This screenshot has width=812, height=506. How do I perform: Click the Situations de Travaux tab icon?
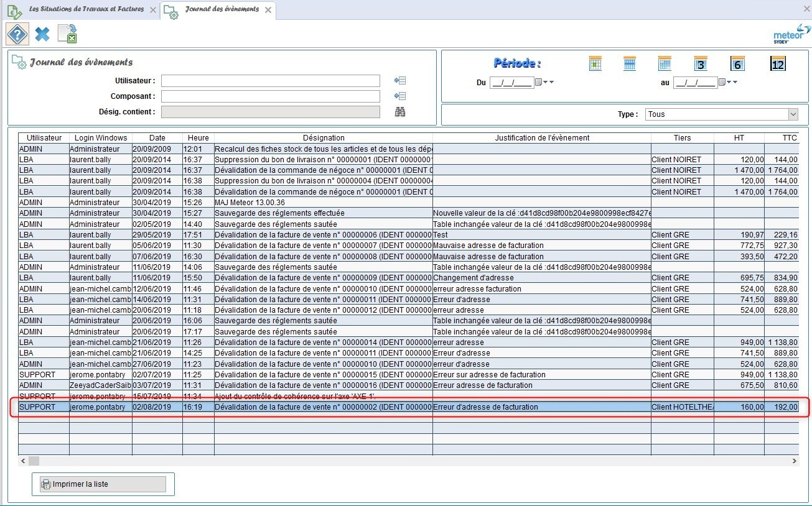(14, 11)
